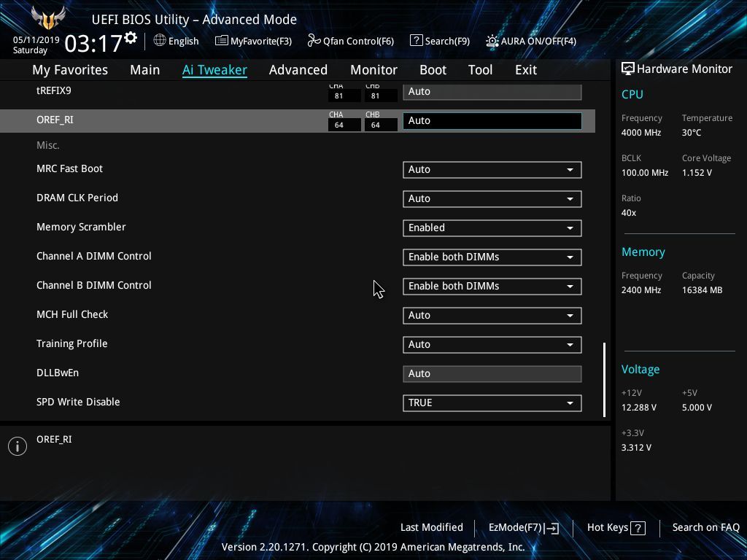Image resolution: width=747 pixels, height=560 pixels.
Task: Switch to Boot tab
Action: (433, 70)
